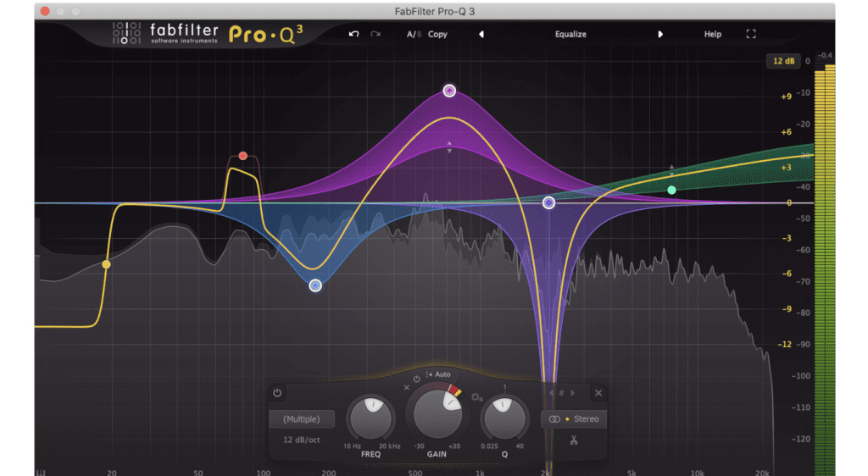Screen dimensions: 868x476
Task: Open the 12 dB/oct slope selector
Action: [x=302, y=440]
